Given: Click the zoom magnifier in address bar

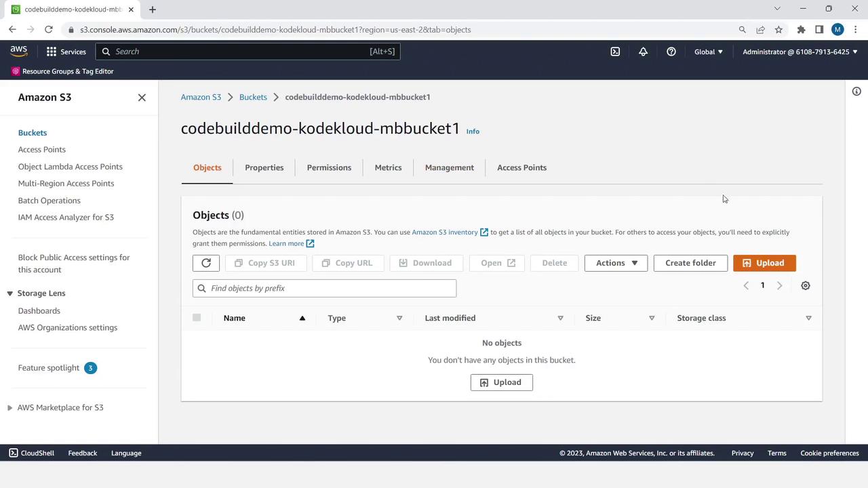Looking at the screenshot, I should (742, 30).
